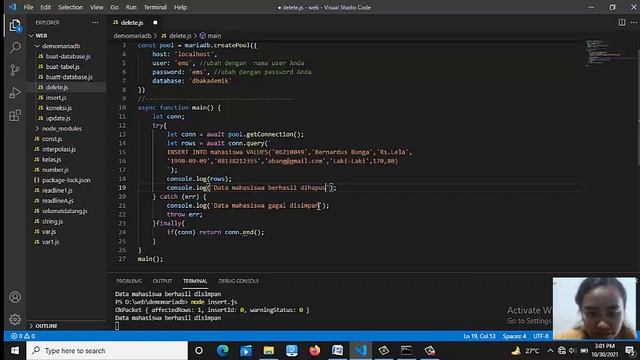
Task: Open the Manage gear icon
Action: [15, 319]
